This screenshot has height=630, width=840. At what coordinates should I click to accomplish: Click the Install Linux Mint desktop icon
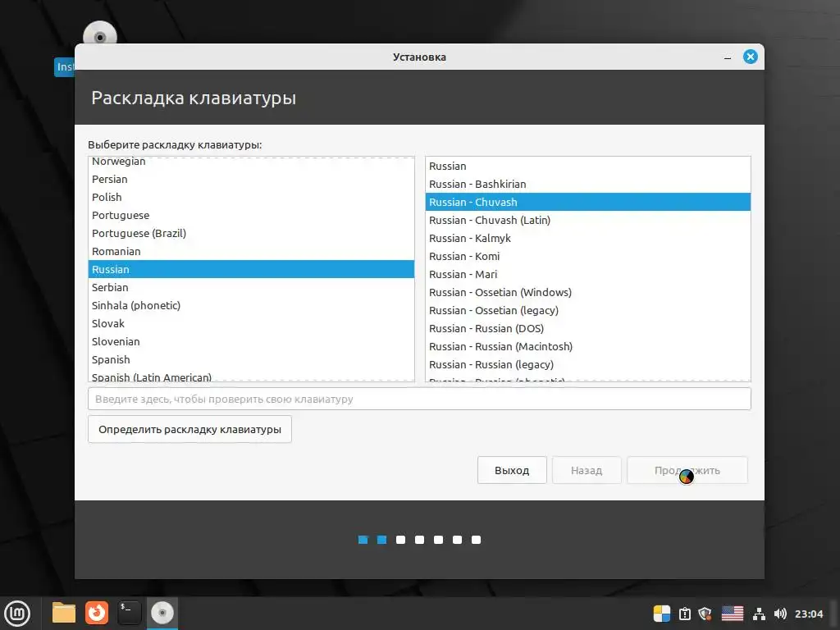click(99, 34)
